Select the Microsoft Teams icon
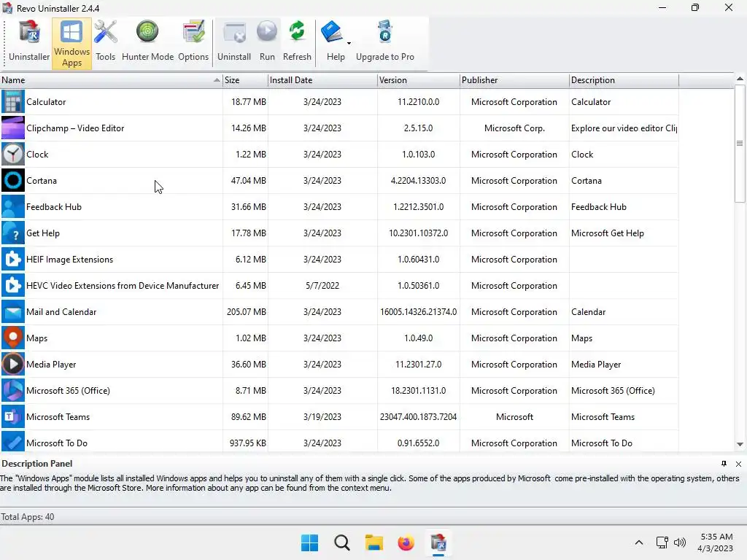The image size is (747, 560). tap(13, 416)
